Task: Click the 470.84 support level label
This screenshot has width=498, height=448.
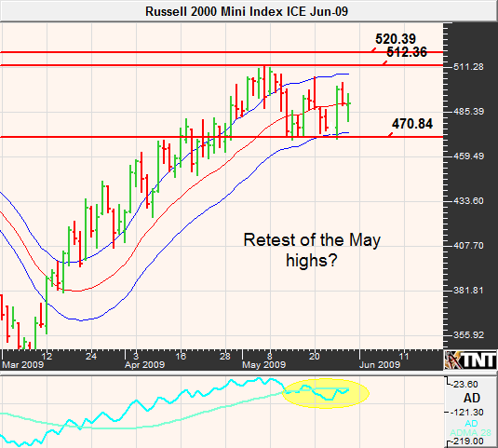Action: (x=412, y=124)
